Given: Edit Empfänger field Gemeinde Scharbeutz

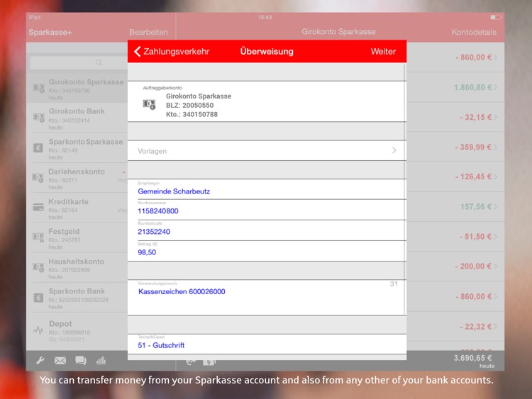Looking at the screenshot, I should click(267, 189).
